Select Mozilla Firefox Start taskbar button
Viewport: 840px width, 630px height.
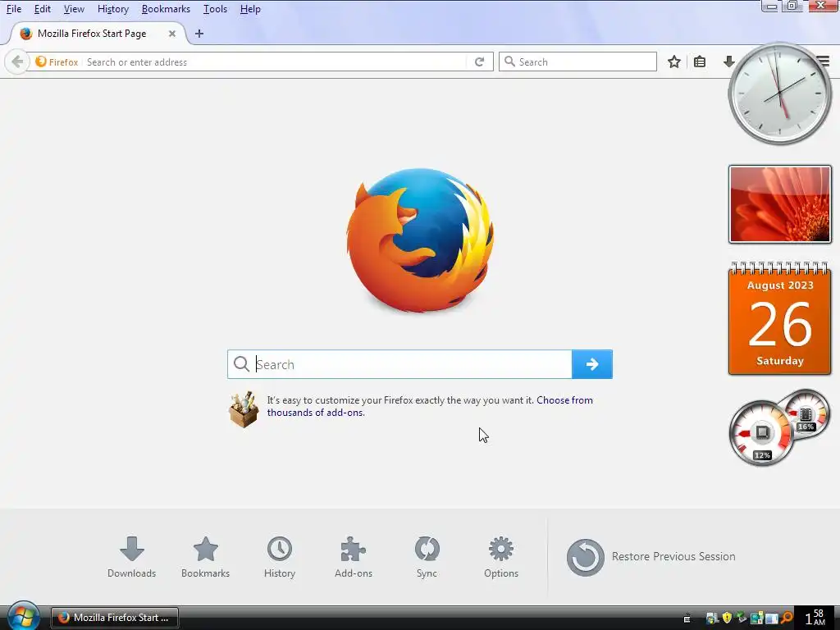click(114, 618)
